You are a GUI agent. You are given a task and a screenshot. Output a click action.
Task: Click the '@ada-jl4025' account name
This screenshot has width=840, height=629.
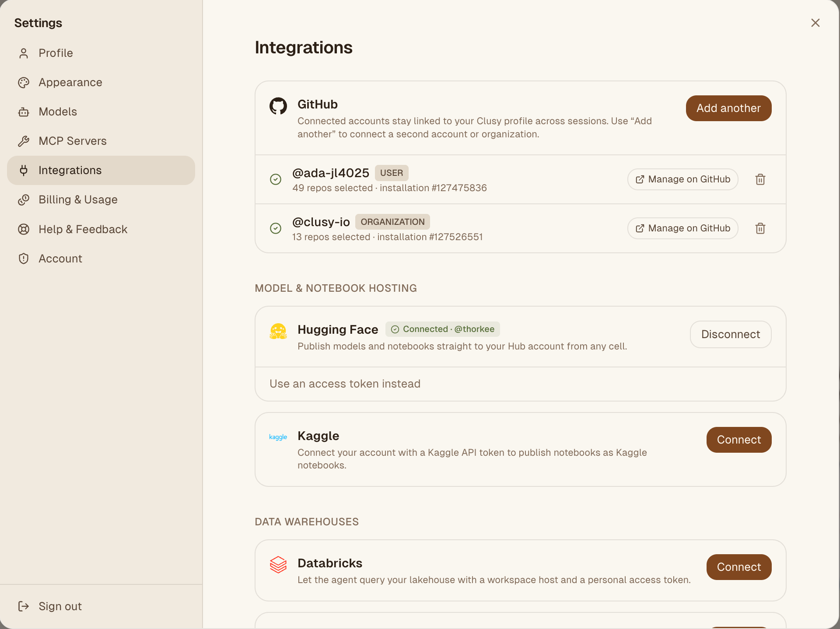click(x=331, y=173)
